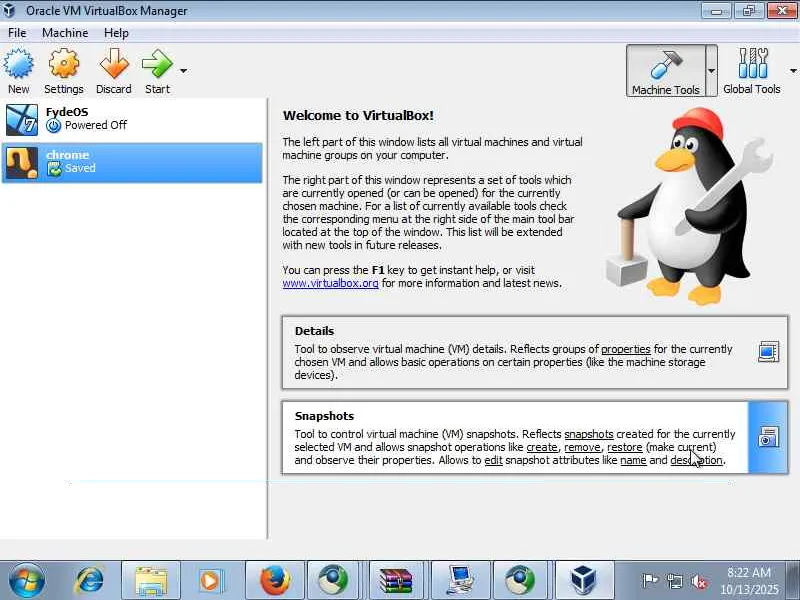Open the Machine menu
800x600 pixels.
pos(65,33)
